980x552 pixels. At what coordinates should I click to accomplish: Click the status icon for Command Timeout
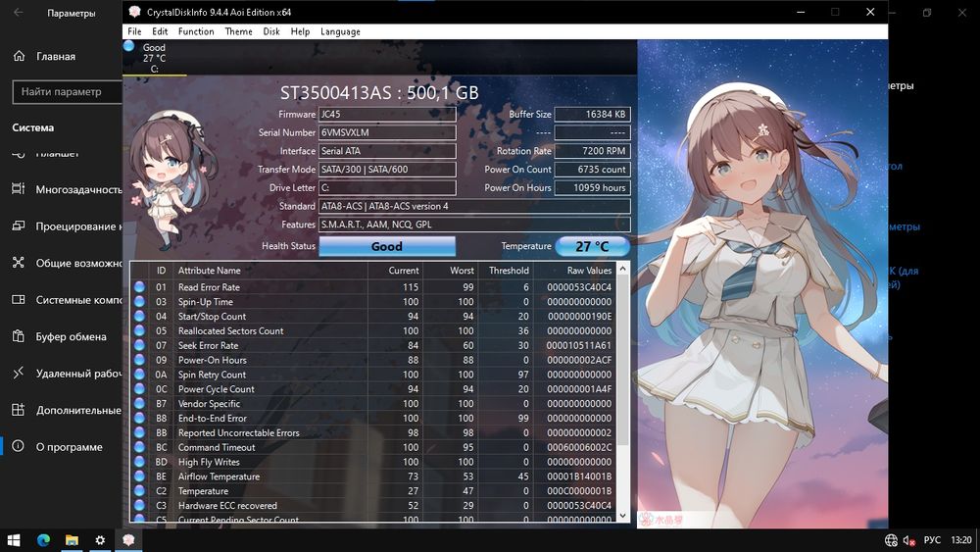139,448
